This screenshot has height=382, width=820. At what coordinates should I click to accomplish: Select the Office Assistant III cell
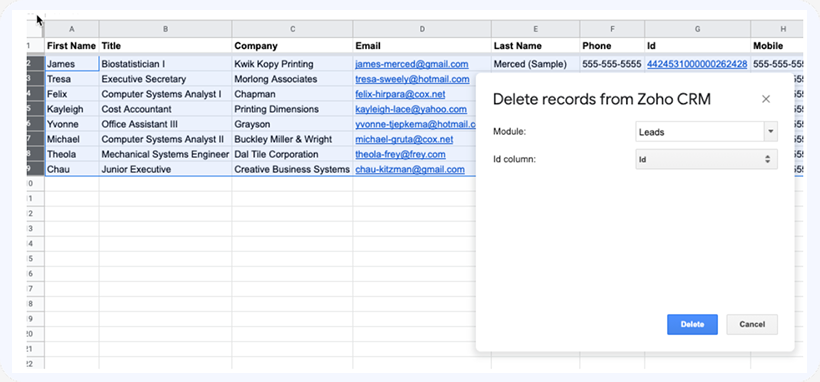(165, 125)
